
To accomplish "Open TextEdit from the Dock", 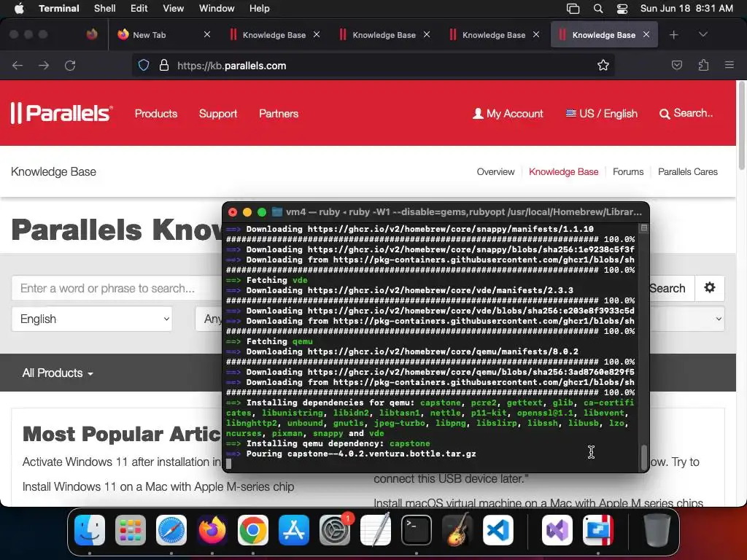I will [x=376, y=529].
